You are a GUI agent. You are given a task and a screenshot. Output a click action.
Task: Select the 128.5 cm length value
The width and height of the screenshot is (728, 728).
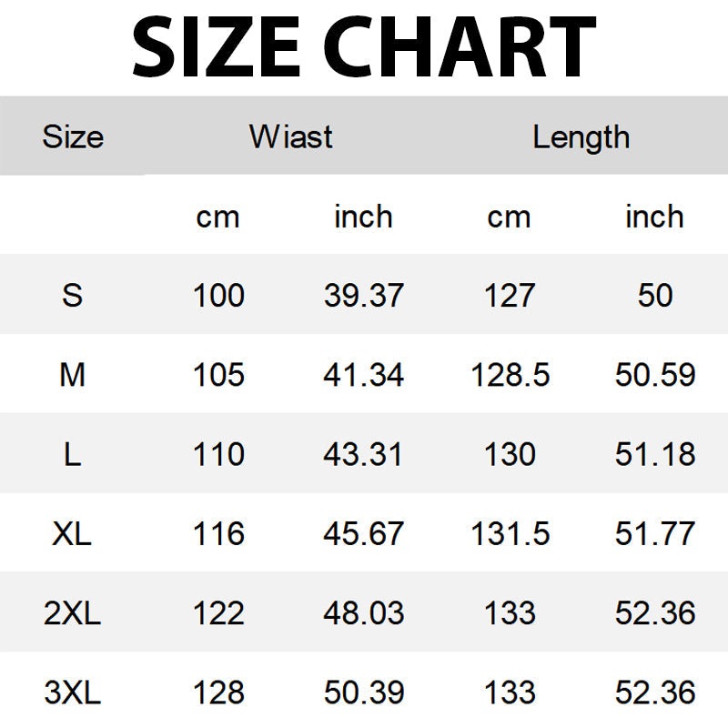tap(510, 374)
